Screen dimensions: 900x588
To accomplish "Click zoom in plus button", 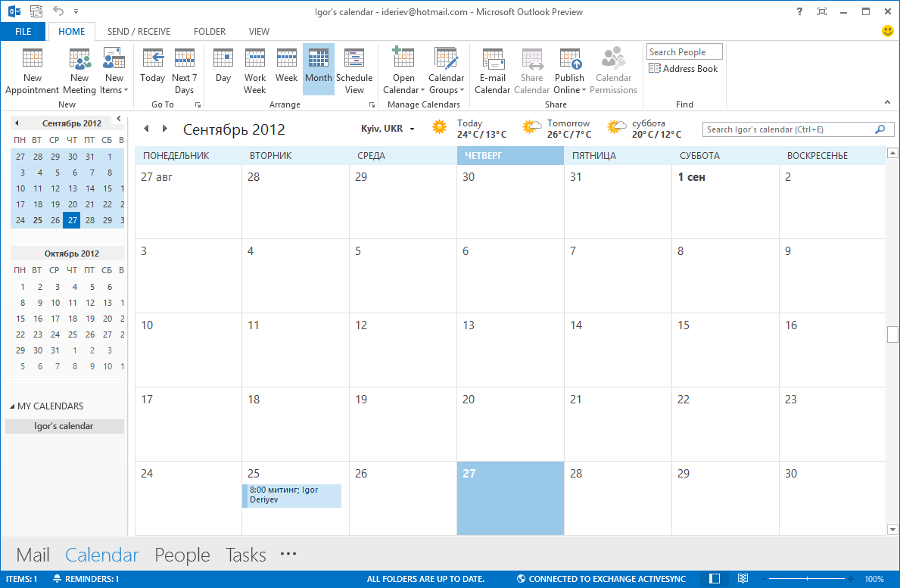I will (851, 579).
